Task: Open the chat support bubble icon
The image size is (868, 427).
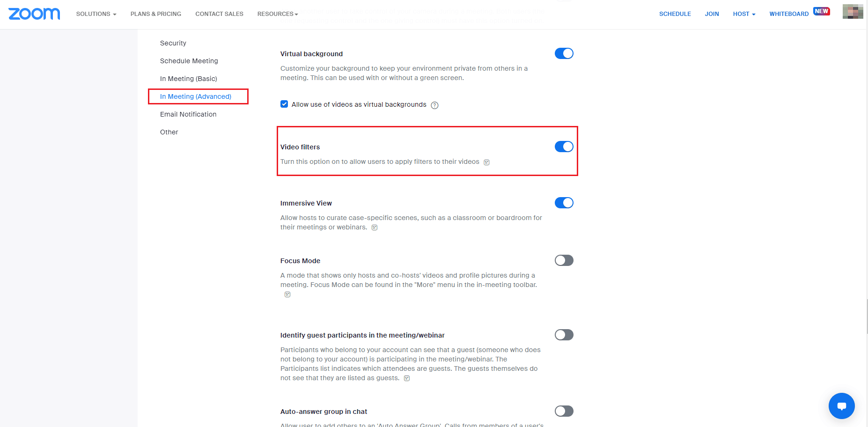Action: 841,406
